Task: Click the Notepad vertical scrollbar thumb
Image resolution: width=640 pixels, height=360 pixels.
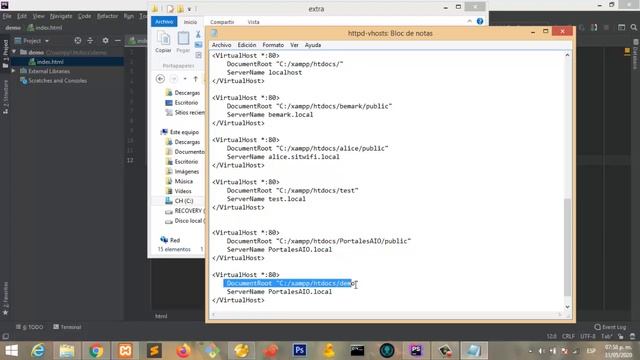Action: pos(567,247)
